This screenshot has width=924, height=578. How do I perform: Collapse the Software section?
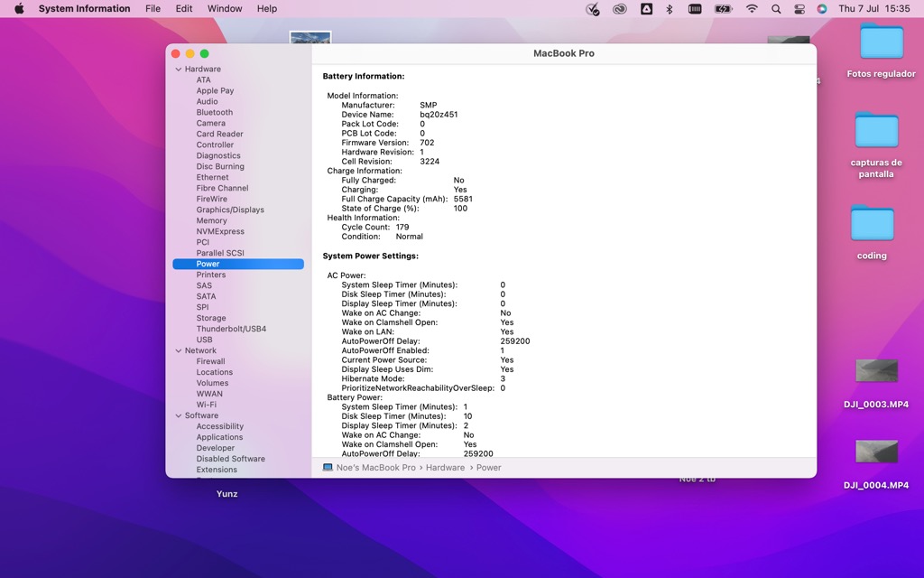pyautogui.click(x=179, y=416)
